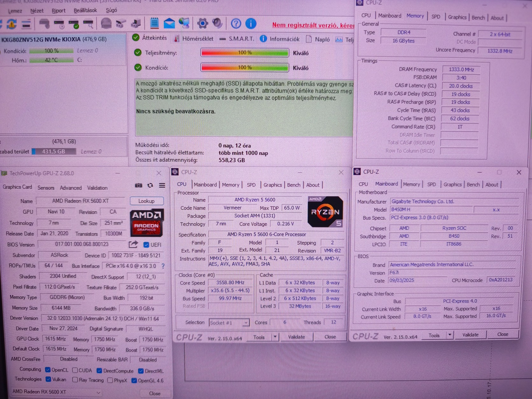Switch to the S.M.A.R.T. tab
The image size is (532, 399).
pyautogui.click(x=237, y=39)
